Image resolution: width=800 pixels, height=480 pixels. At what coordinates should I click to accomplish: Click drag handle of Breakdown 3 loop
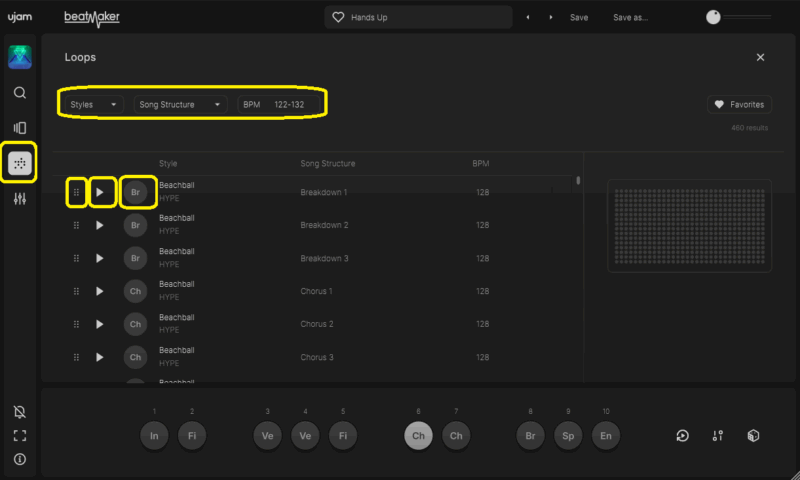pos(76,258)
